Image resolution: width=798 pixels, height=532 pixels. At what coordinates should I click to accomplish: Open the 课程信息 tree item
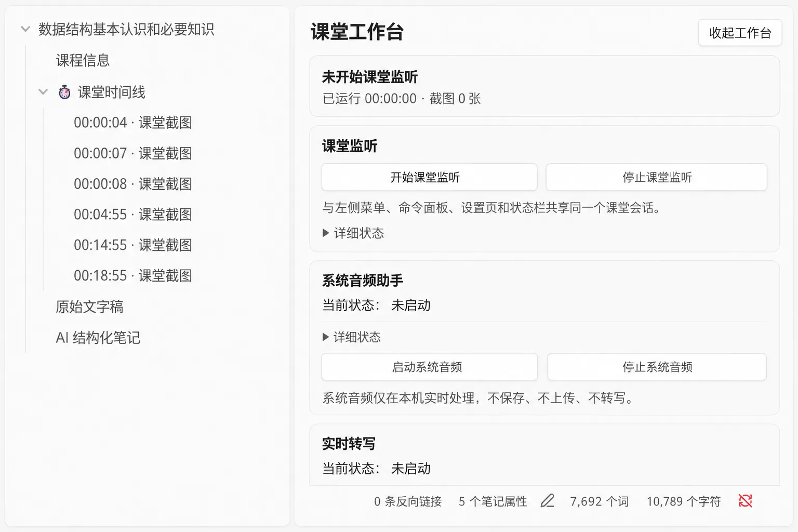click(x=83, y=60)
